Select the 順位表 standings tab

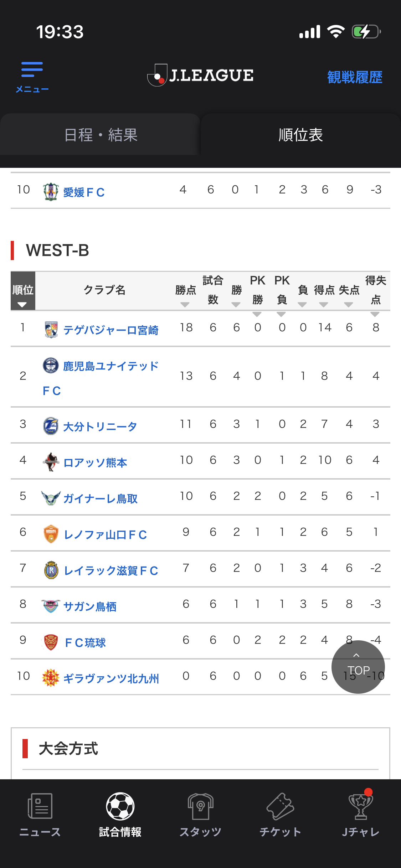(x=300, y=135)
